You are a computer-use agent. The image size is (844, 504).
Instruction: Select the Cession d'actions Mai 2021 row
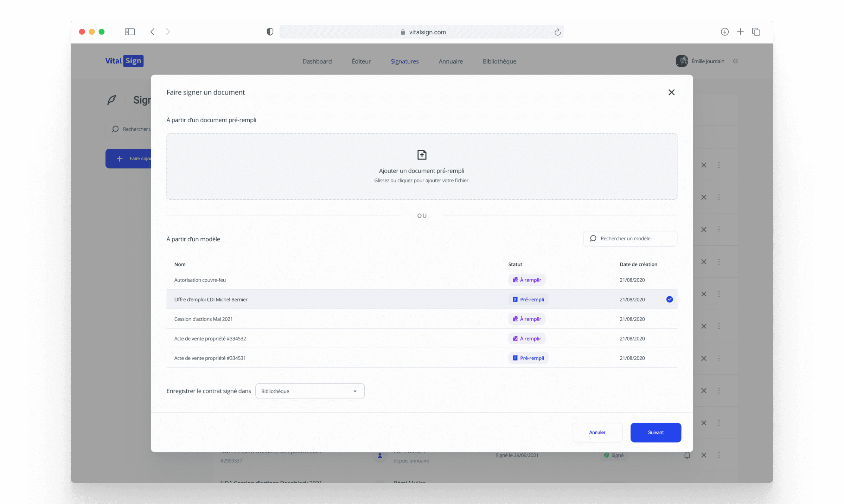coord(203,319)
